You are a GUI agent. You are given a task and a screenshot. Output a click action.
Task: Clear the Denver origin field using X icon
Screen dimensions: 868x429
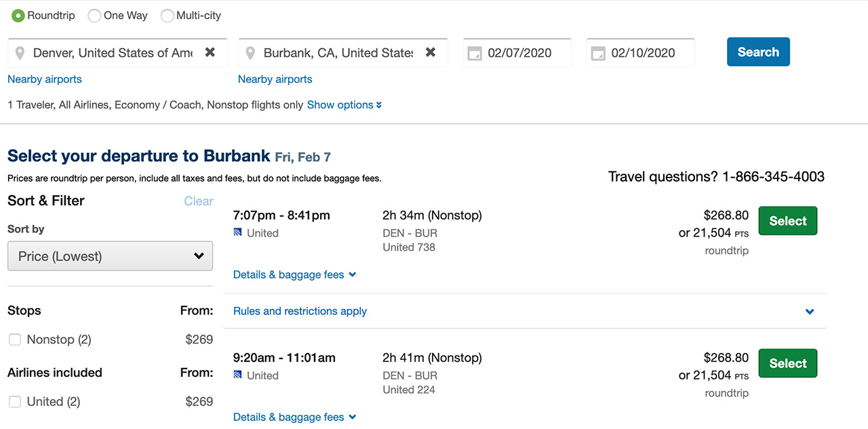click(x=210, y=52)
